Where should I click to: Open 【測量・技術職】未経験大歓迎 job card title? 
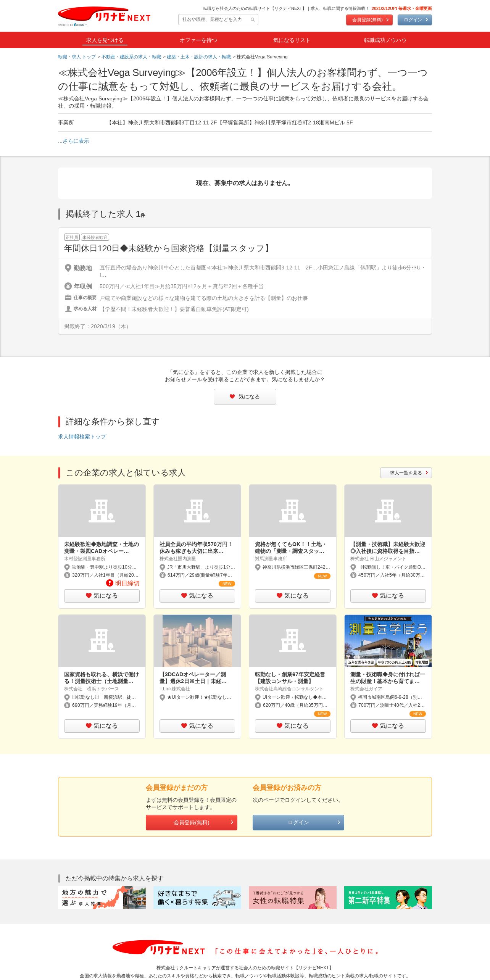tap(388, 548)
